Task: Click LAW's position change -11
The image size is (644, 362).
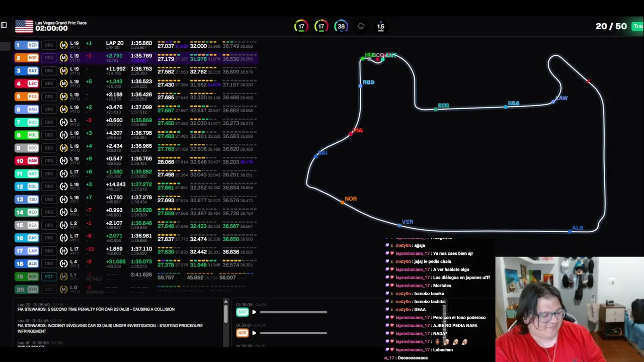Action: click(90, 249)
